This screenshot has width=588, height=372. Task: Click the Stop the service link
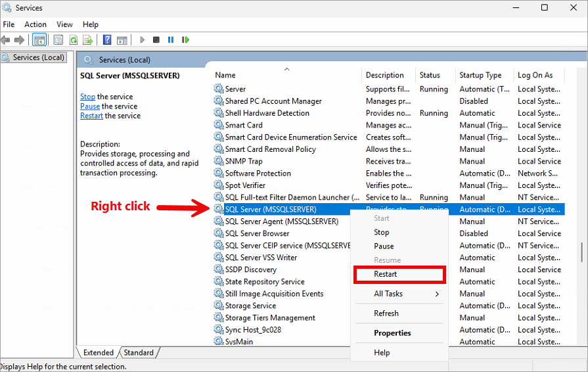click(x=87, y=97)
